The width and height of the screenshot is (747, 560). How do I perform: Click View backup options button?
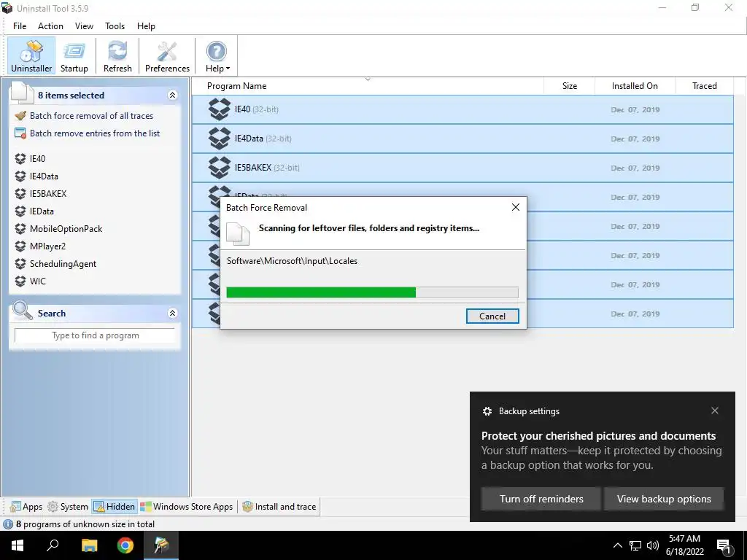pos(664,499)
